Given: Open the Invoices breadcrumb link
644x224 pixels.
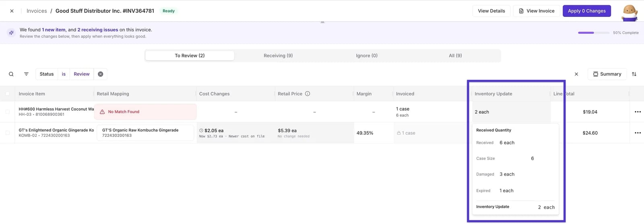Looking at the screenshot, I should [37, 11].
